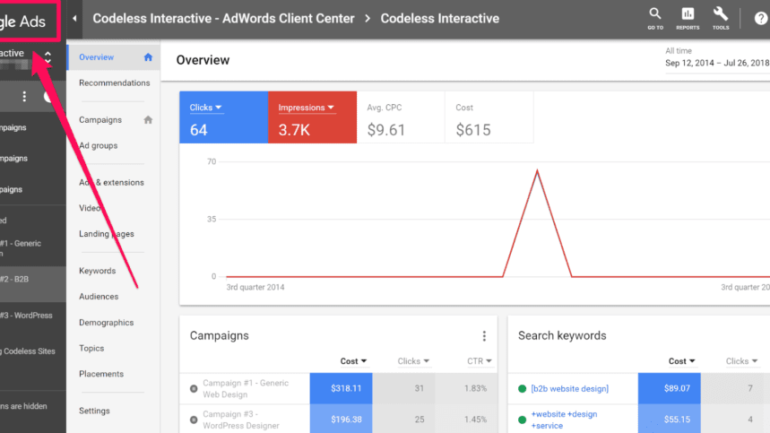Open the Settings page

coord(94,411)
